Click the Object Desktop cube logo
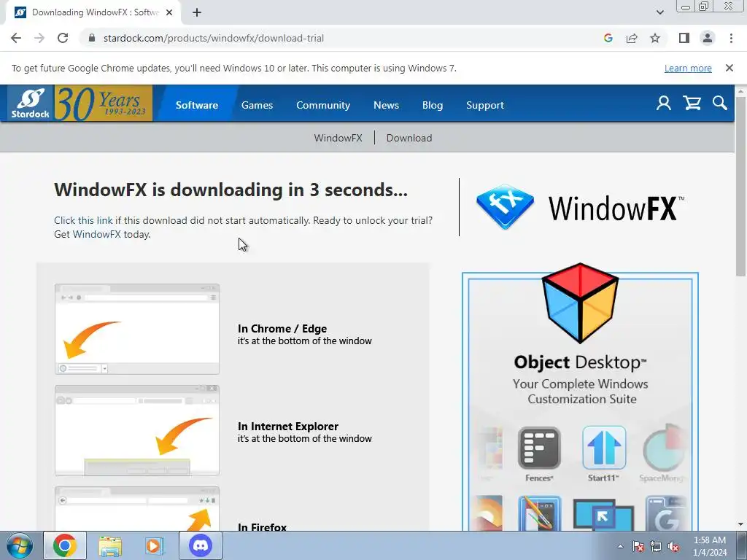 pos(580,303)
